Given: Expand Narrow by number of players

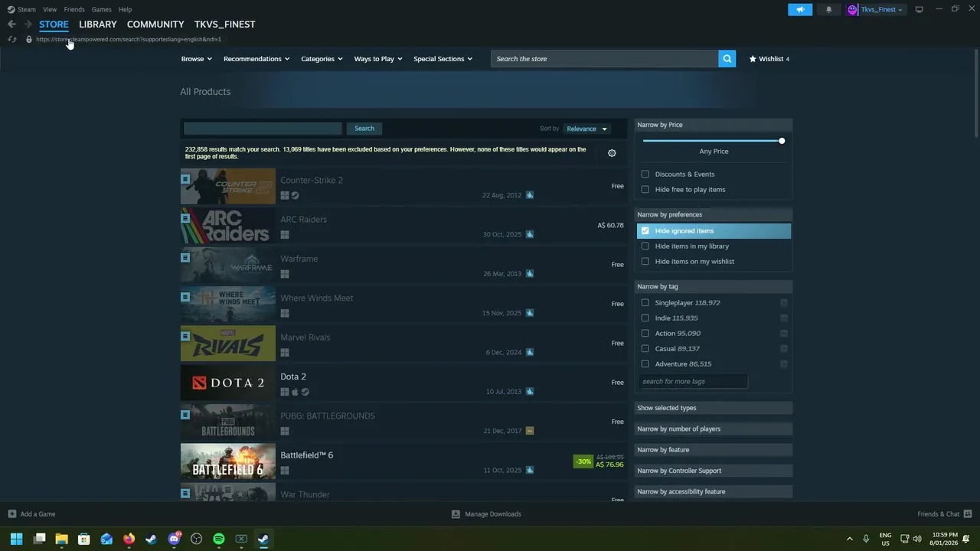Looking at the screenshot, I should click(714, 429).
